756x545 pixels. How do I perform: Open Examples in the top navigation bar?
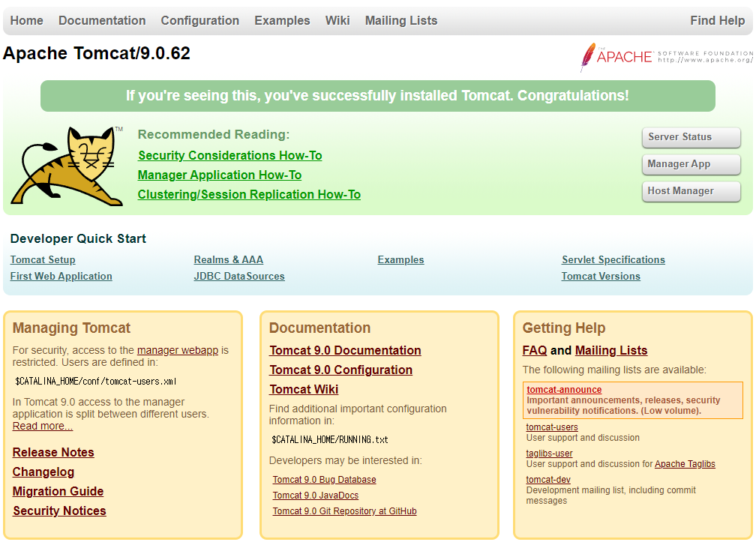pos(282,21)
